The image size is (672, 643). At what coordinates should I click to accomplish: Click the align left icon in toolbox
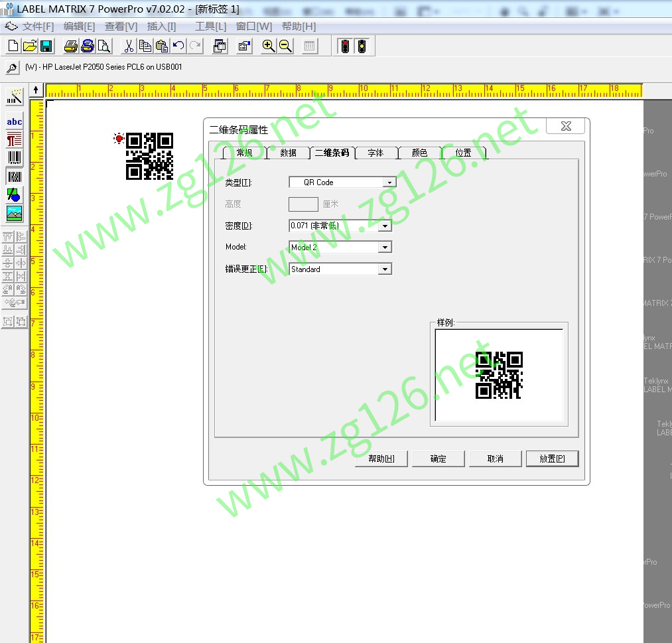tap(21, 237)
